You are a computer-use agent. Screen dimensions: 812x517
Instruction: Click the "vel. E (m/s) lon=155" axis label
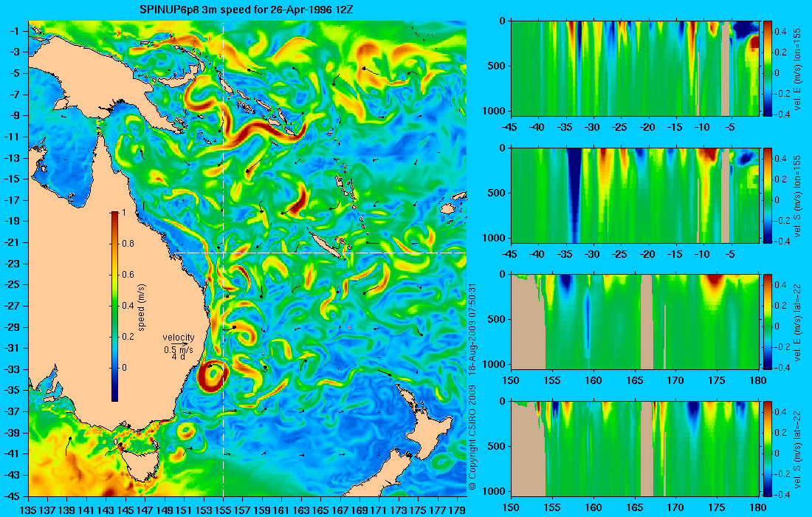[798, 69]
